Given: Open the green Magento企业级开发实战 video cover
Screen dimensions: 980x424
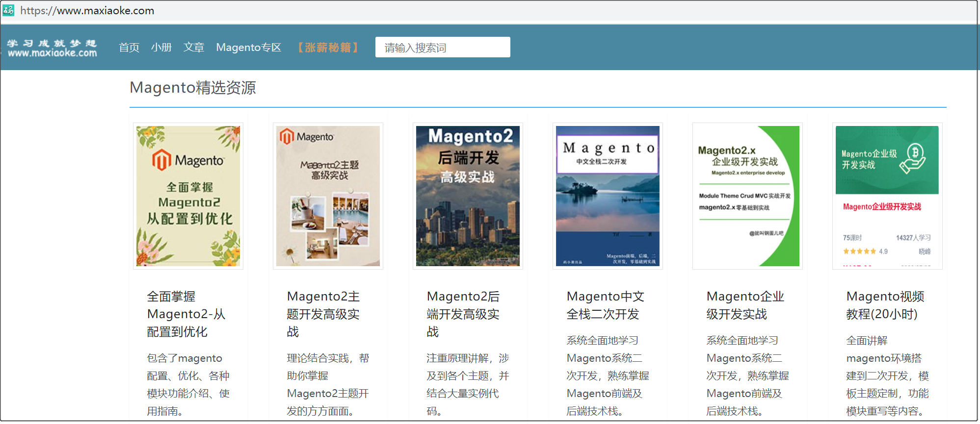Looking at the screenshot, I should (887, 196).
